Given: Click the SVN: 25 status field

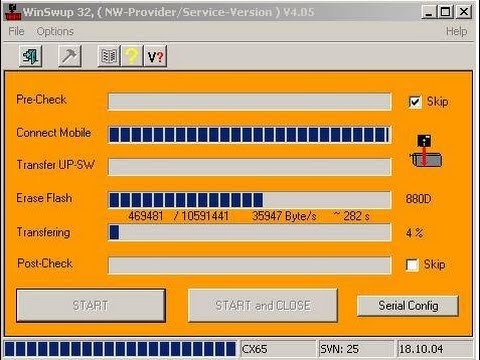Looking at the screenshot, I should click(x=357, y=349).
